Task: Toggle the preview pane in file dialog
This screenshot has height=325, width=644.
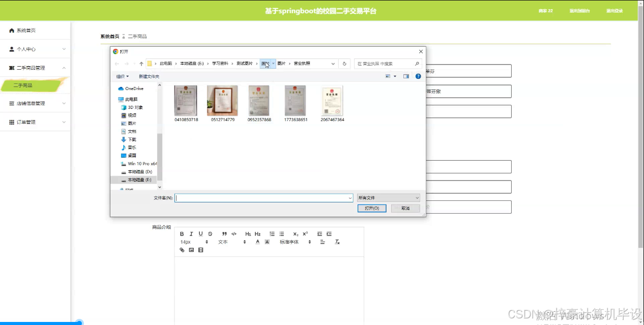Action: pyautogui.click(x=406, y=76)
